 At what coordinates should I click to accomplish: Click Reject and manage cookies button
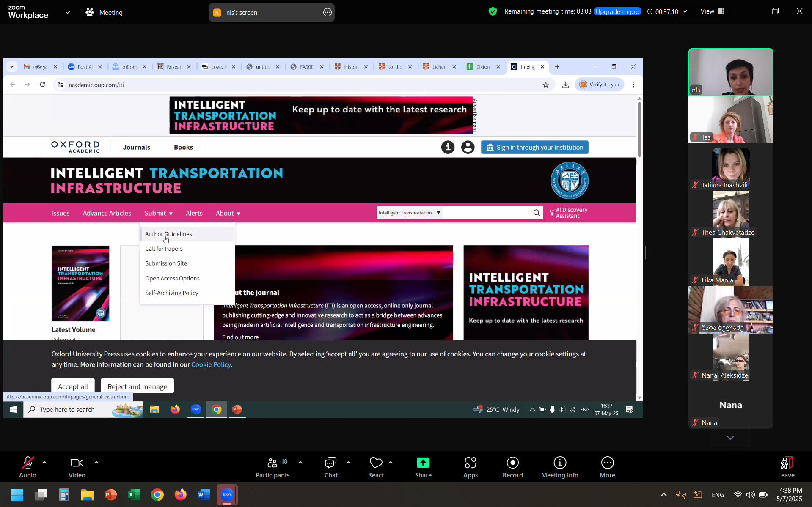[x=137, y=386]
